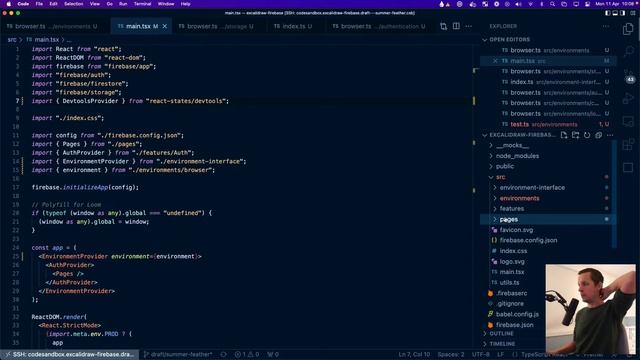The height and width of the screenshot is (360, 640).
Task: Click errors and warnings status bar indicator
Action: [x=247, y=354]
